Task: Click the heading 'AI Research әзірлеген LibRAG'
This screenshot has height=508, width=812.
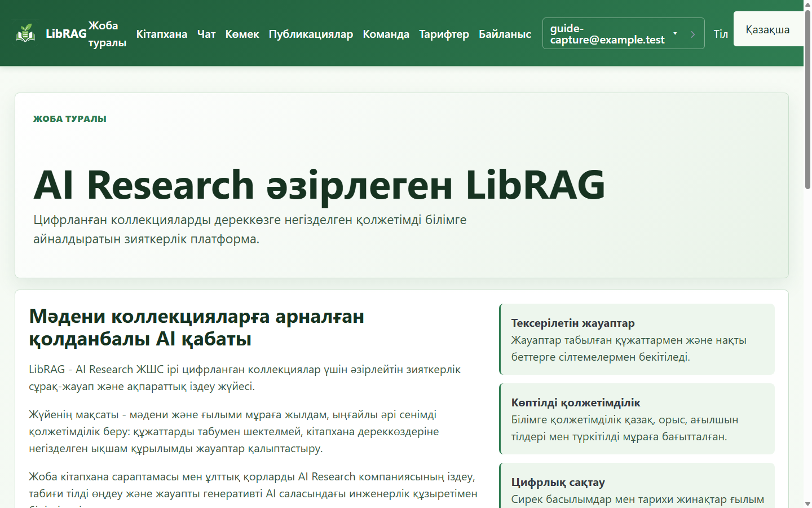Action: pos(319,185)
